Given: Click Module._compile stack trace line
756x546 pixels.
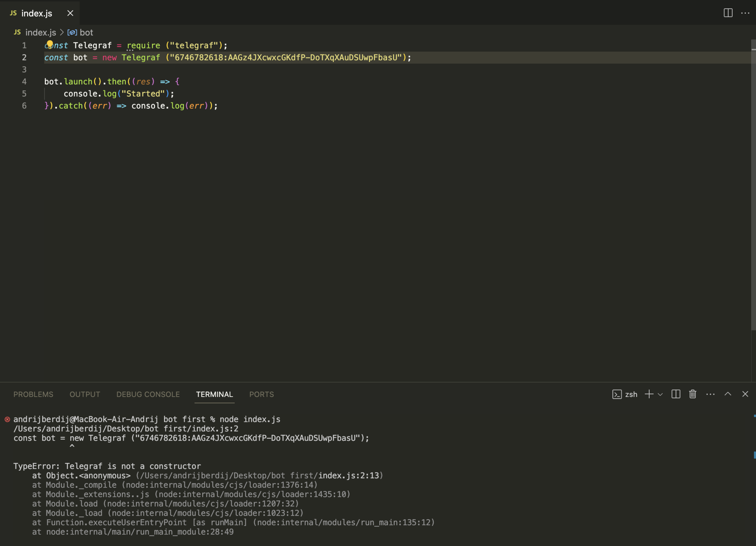Looking at the screenshot, I should pyautogui.click(x=175, y=485).
